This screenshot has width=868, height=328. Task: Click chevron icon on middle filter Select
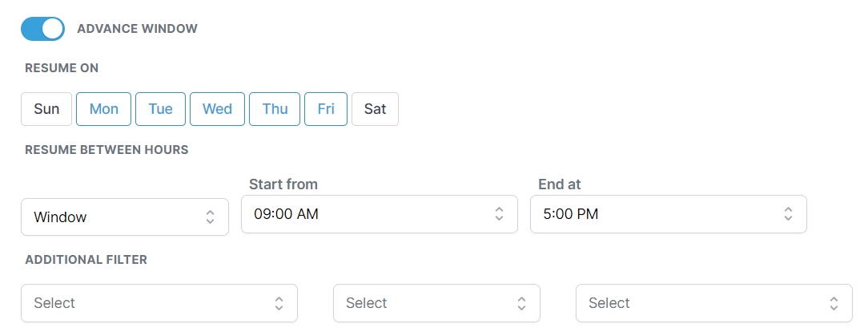coord(521,303)
